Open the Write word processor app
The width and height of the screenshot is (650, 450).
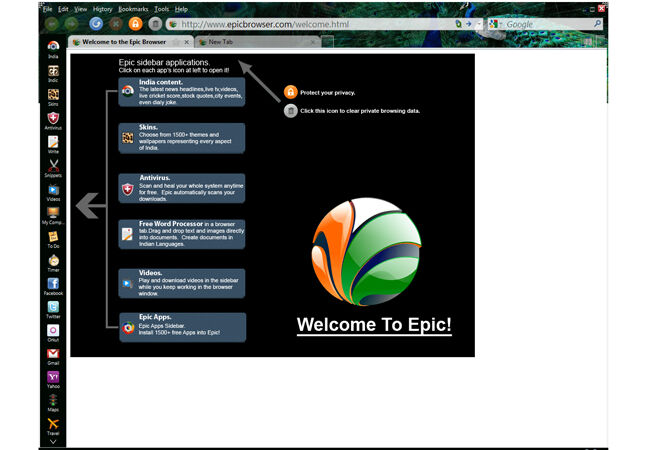point(53,144)
